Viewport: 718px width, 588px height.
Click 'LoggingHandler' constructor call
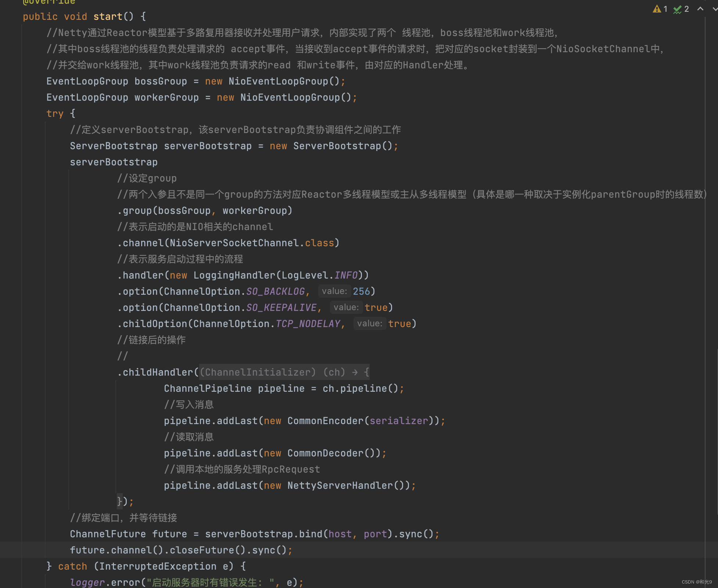point(234,275)
